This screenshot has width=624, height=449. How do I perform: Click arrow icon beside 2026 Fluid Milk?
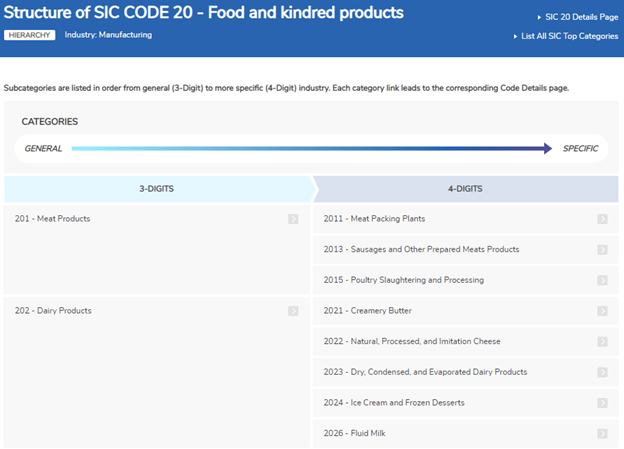pos(603,433)
